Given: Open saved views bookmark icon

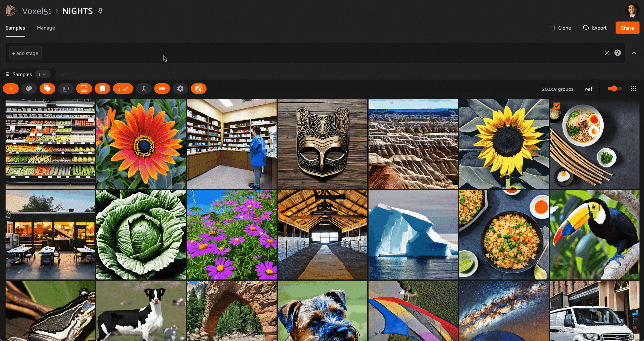Looking at the screenshot, I should [102, 89].
